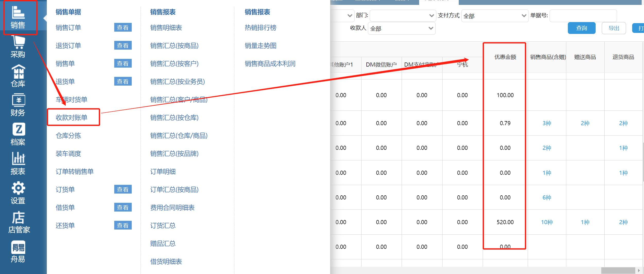Open the 店管家 module

pyautogui.click(x=19, y=222)
